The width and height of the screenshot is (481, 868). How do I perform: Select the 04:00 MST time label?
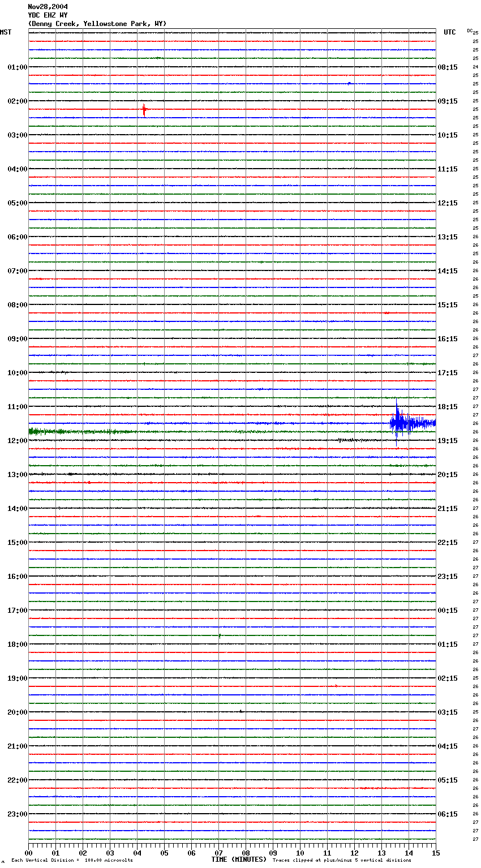tap(18, 169)
